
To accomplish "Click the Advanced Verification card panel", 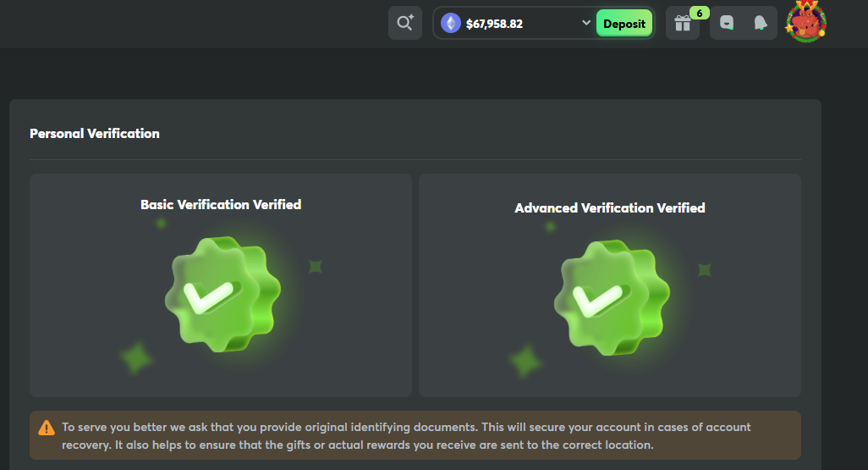I will [610, 285].
